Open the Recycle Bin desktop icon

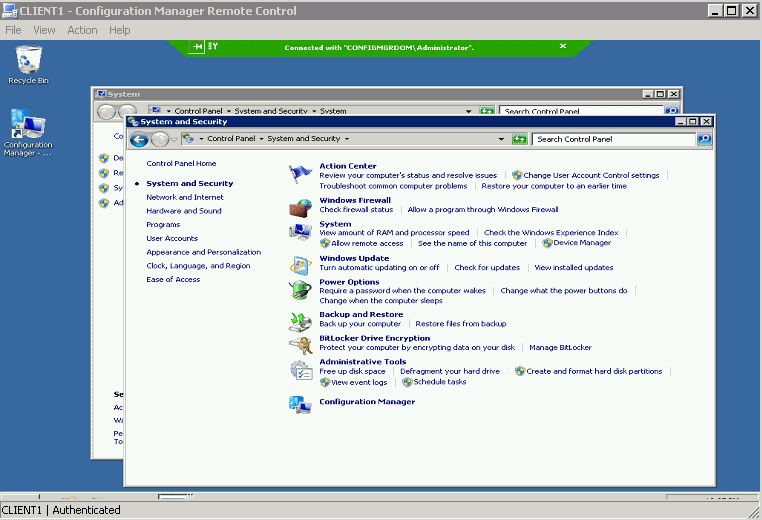[x=29, y=65]
